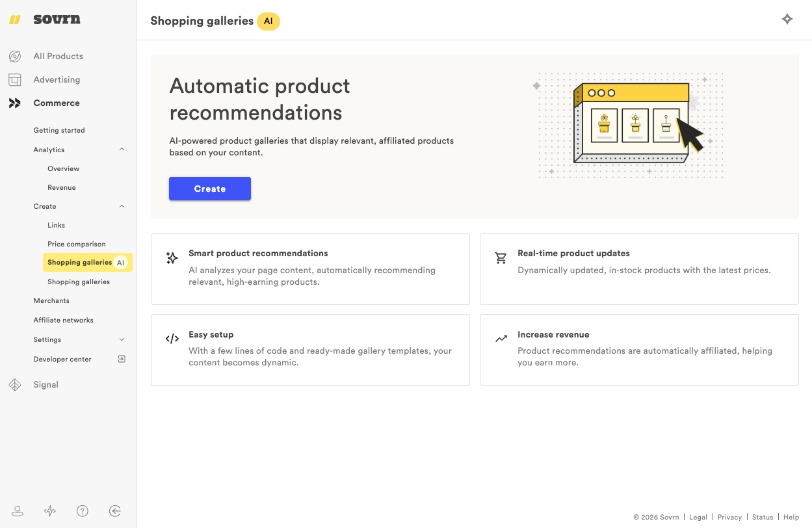Select the account profile icon at bottom left
Viewport: 812px width, 528px height.
(x=18, y=511)
